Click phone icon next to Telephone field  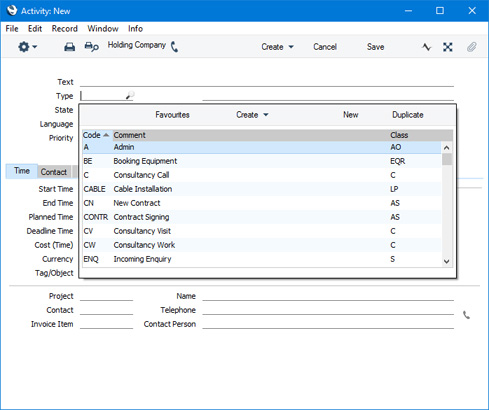tap(466, 315)
